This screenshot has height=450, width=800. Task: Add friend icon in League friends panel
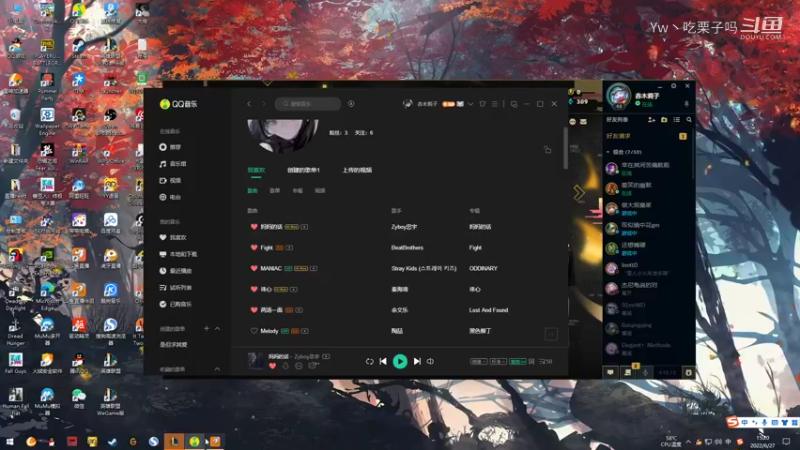[652, 119]
